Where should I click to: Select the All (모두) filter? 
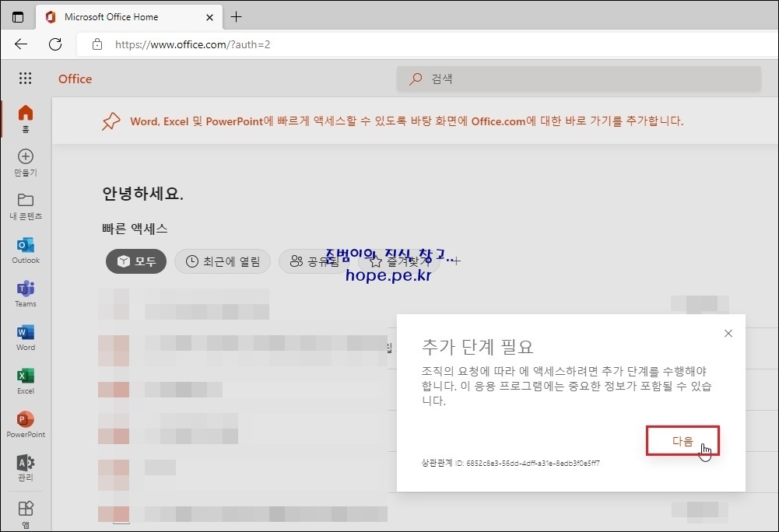point(136,261)
